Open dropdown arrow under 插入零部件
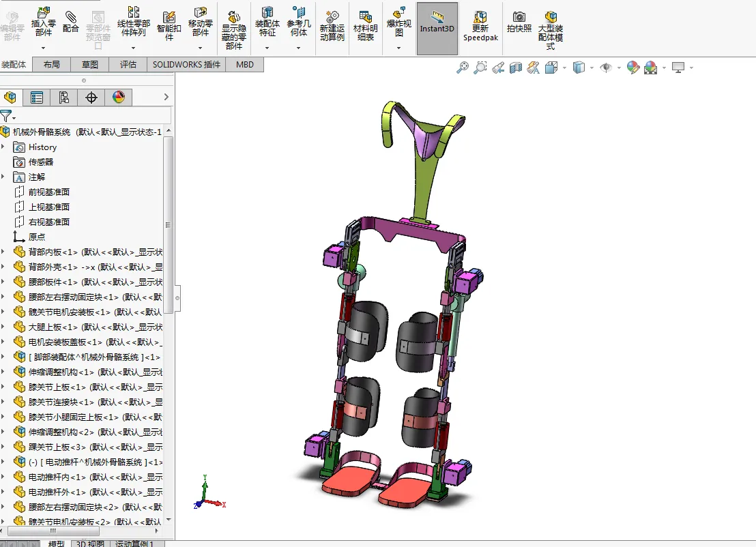Viewport: 756px width, 547px height. click(43, 48)
